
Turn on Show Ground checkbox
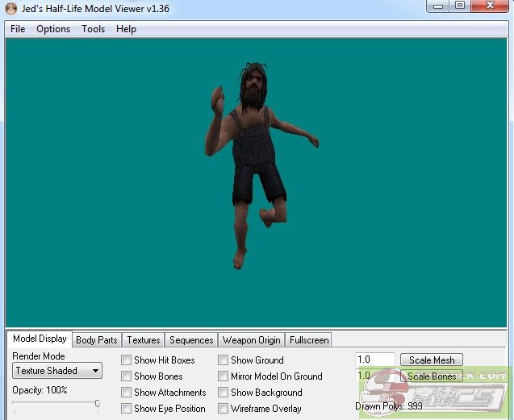[224, 360]
